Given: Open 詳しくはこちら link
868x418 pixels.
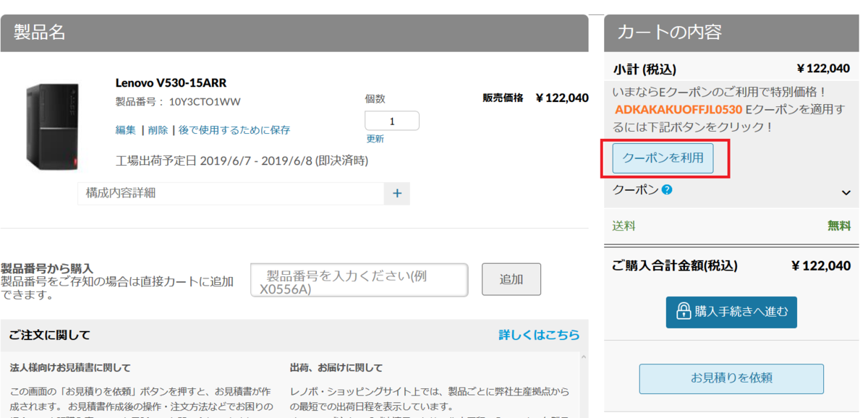Looking at the screenshot, I should pos(539,335).
